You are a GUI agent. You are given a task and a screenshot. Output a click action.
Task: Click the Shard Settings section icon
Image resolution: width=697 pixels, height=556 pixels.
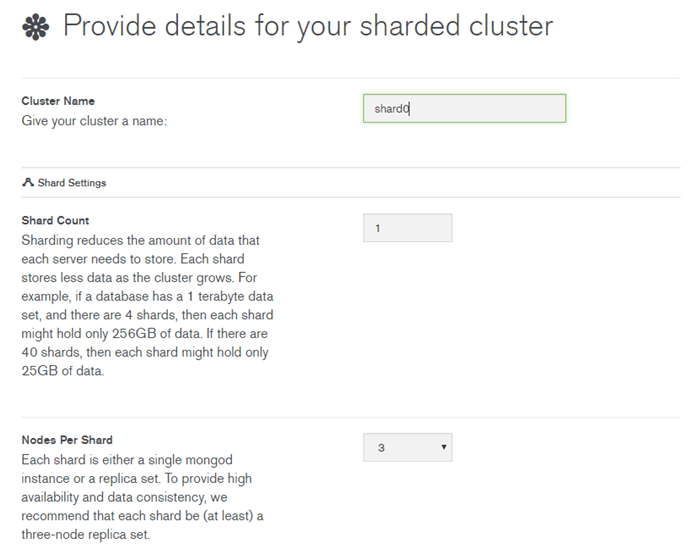[28, 182]
